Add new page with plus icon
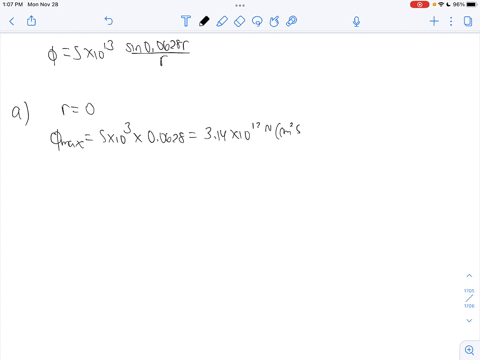 click(434, 21)
